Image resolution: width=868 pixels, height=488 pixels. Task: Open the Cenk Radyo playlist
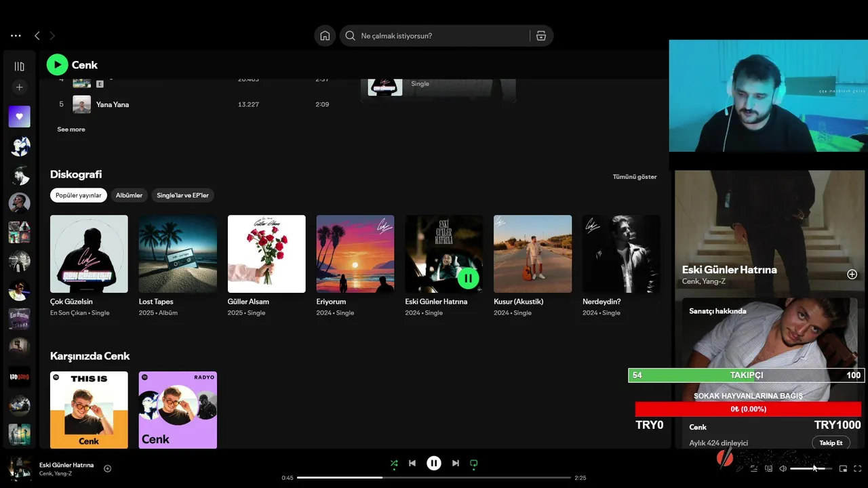point(178,410)
